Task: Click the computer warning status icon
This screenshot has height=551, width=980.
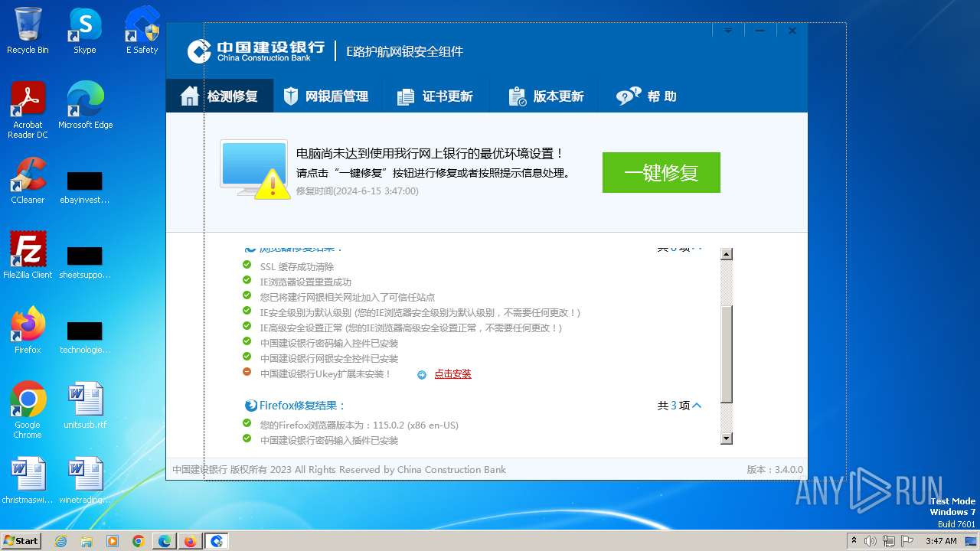Action: [x=255, y=170]
